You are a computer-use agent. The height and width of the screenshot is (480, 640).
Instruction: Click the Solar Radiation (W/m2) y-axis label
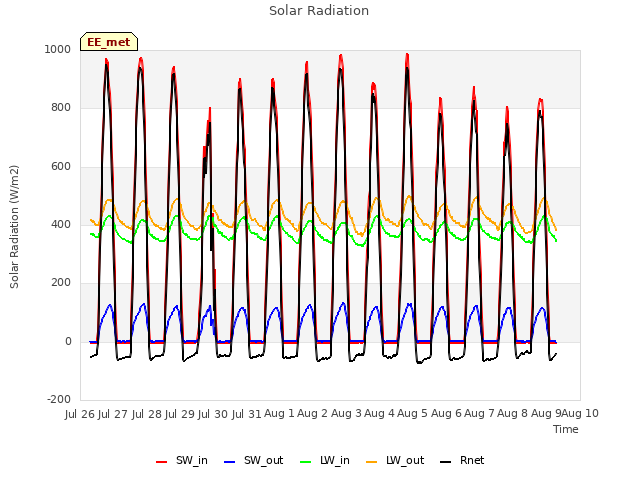[14, 227]
